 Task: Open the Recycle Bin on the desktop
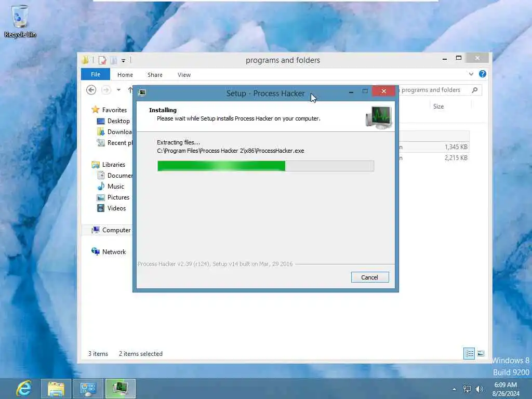[x=20, y=21]
